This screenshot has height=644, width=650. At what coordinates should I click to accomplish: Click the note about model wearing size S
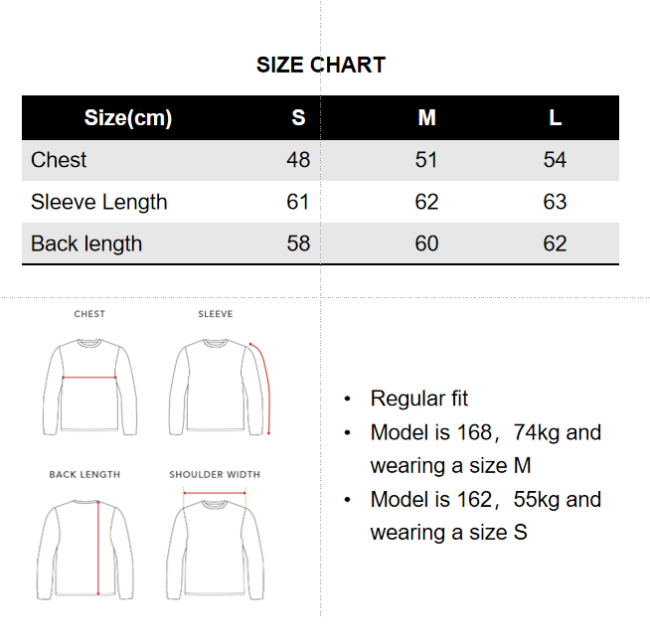pyautogui.click(x=485, y=515)
